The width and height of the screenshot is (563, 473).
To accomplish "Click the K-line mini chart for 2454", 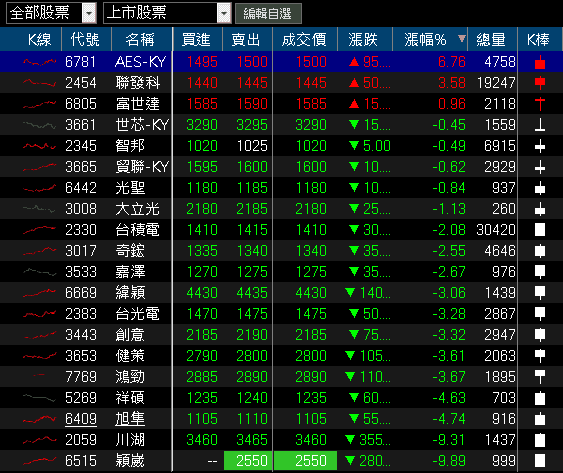I will [39, 83].
